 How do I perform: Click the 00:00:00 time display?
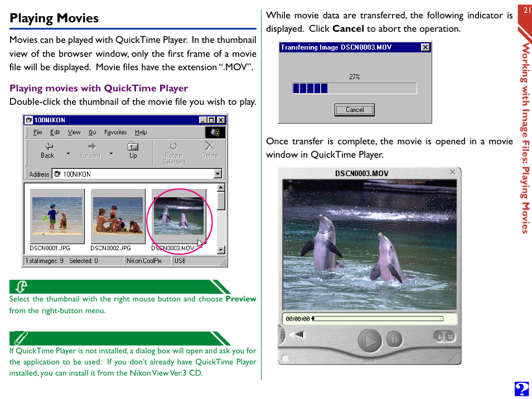298,319
